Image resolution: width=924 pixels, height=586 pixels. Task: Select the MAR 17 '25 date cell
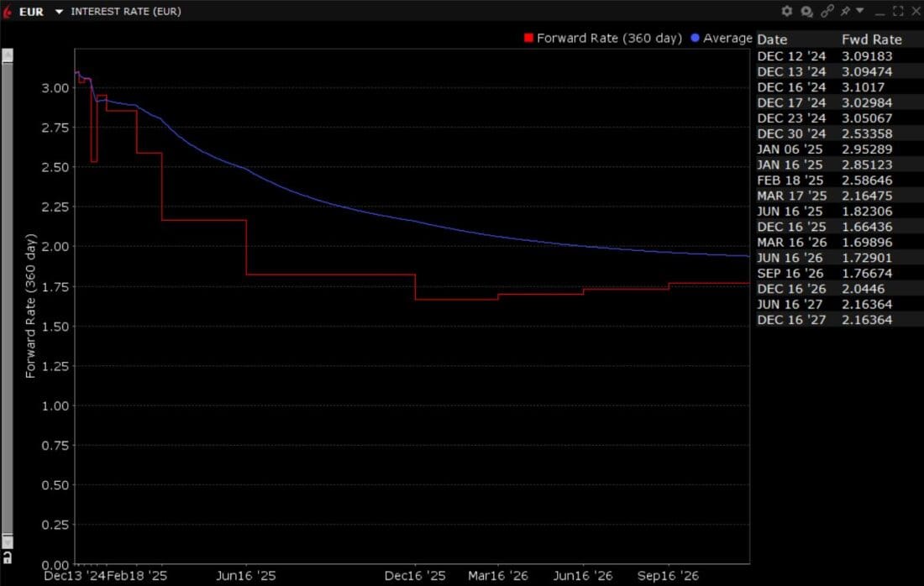792,196
